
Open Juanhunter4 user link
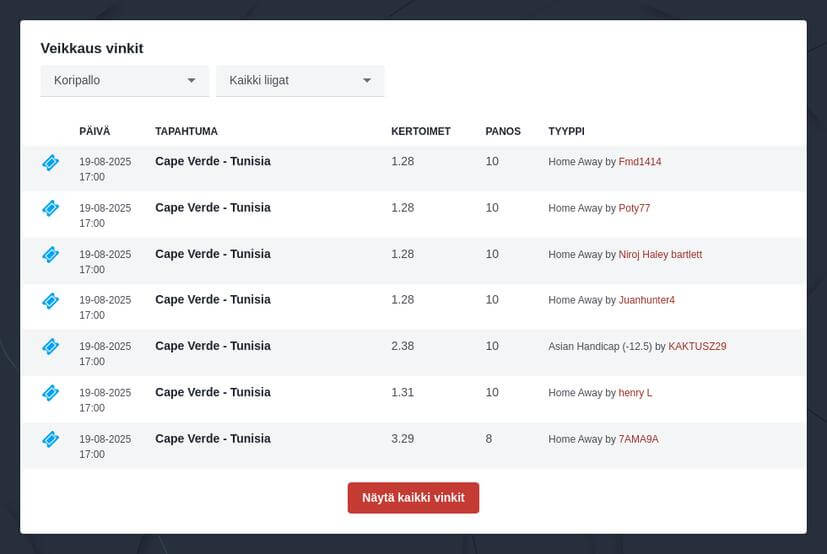(x=647, y=300)
